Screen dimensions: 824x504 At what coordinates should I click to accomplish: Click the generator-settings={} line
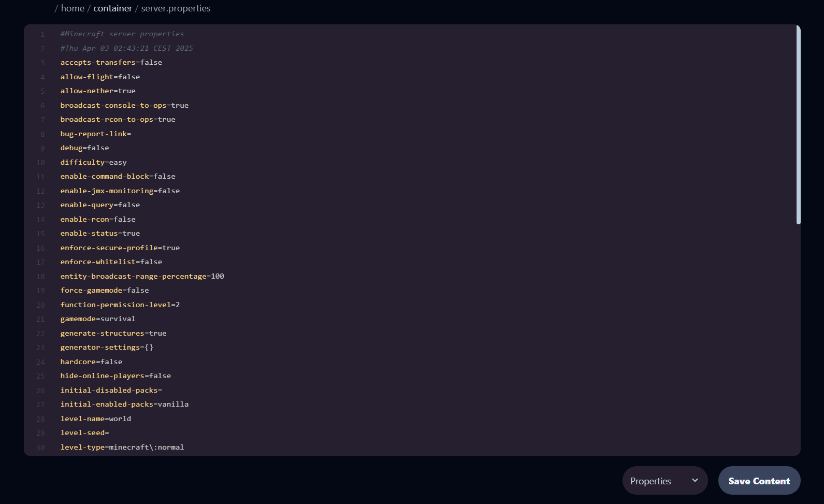pyautogui.click(x=107, y=347)
